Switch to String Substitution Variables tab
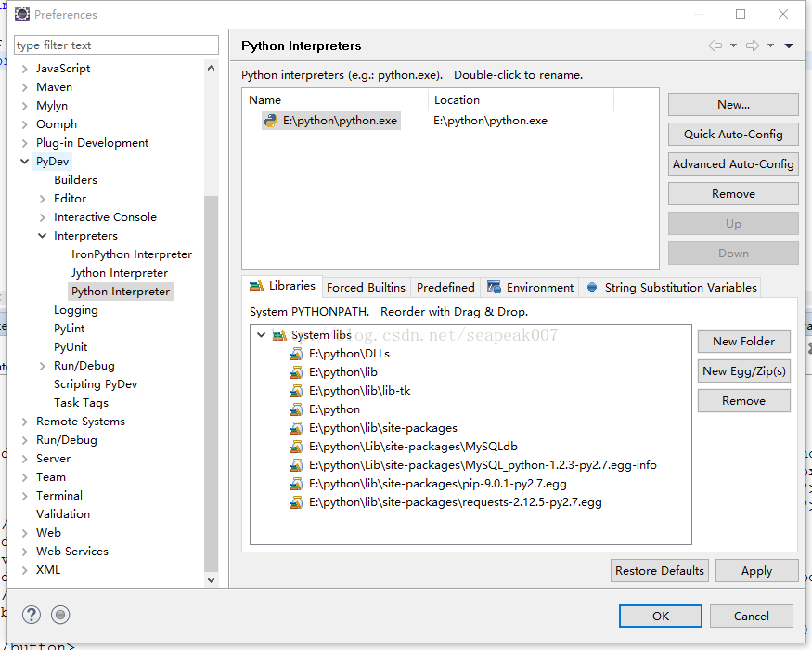The height and width of the screenshot is (650, 812). pos(670,288)
